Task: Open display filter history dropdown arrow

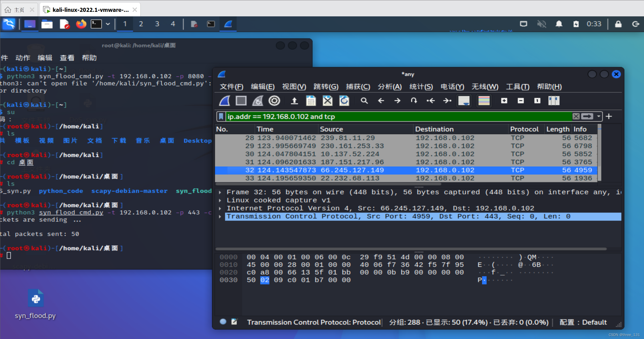Action: [x=599, y=117]
